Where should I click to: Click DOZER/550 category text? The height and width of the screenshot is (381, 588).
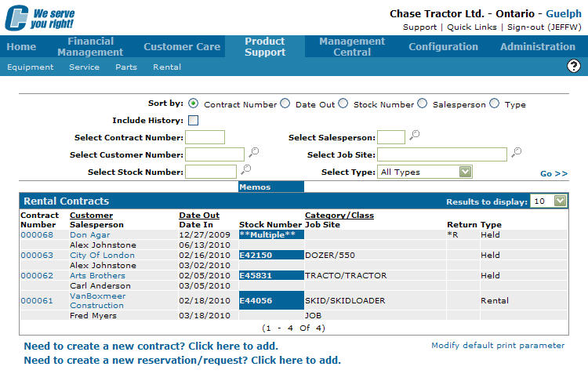[329, 255]
